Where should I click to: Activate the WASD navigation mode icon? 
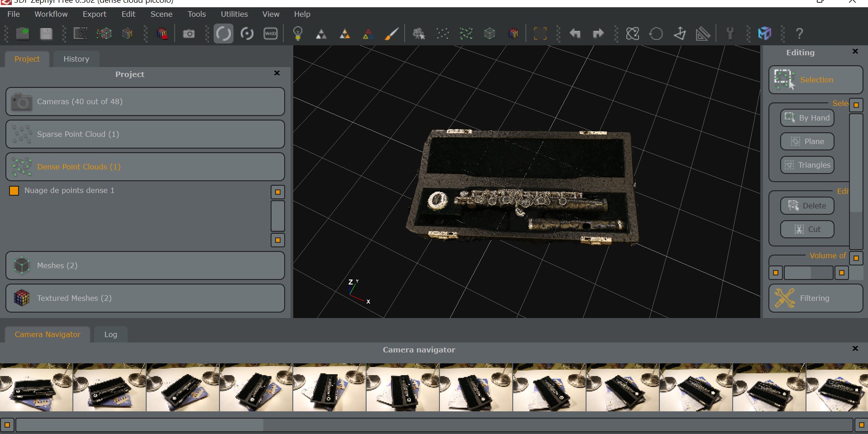(271, 34)
